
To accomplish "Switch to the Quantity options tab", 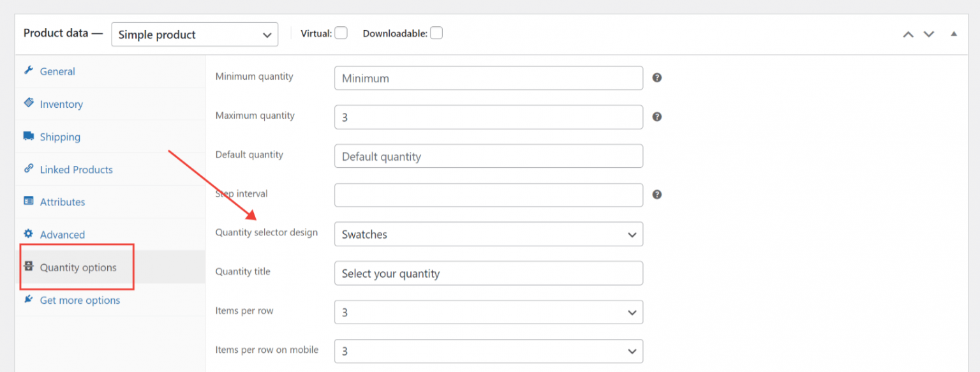I will point(77,267).
